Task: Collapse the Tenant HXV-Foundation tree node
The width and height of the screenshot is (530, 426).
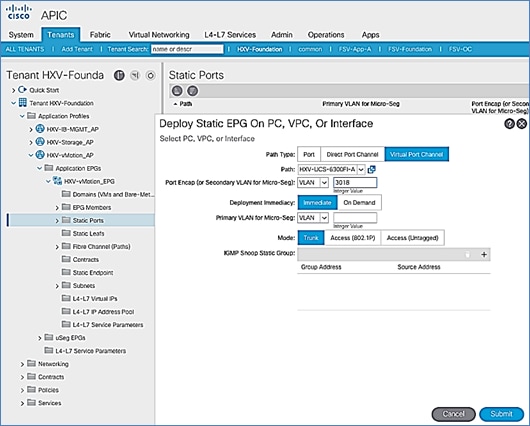Action: click(14, 103)
